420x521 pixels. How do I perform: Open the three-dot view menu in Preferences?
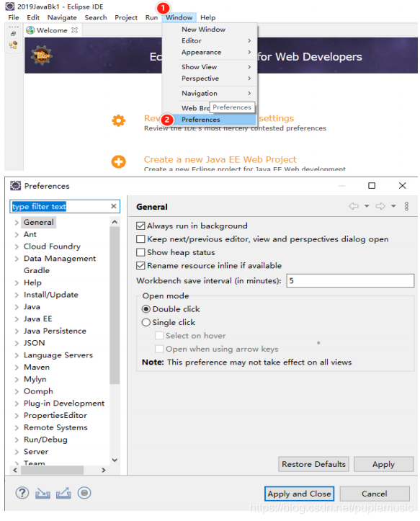(406, 206)
